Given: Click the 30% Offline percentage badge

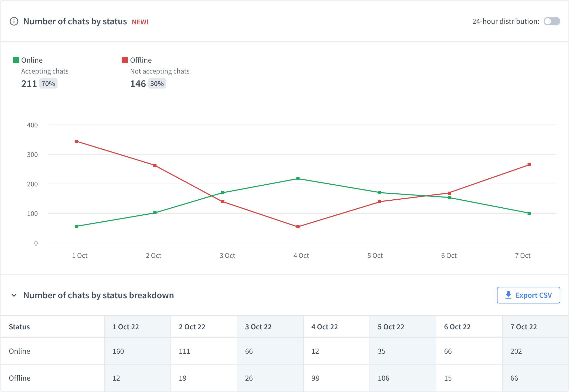Looking at the screenshot, I should coord(157,84).
